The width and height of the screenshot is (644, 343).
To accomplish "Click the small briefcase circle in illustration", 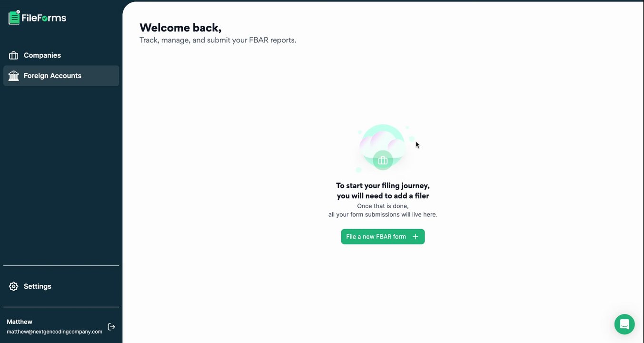I will click(x=383, y=161).
